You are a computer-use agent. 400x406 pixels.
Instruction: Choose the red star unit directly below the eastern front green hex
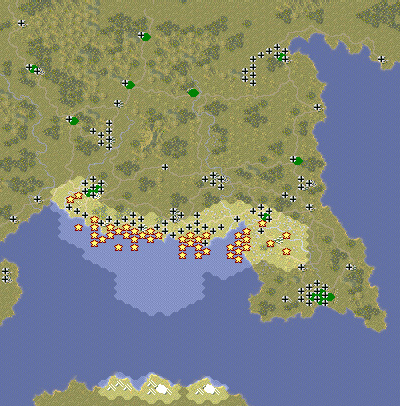pyautogui.click(x=262, y=223)
